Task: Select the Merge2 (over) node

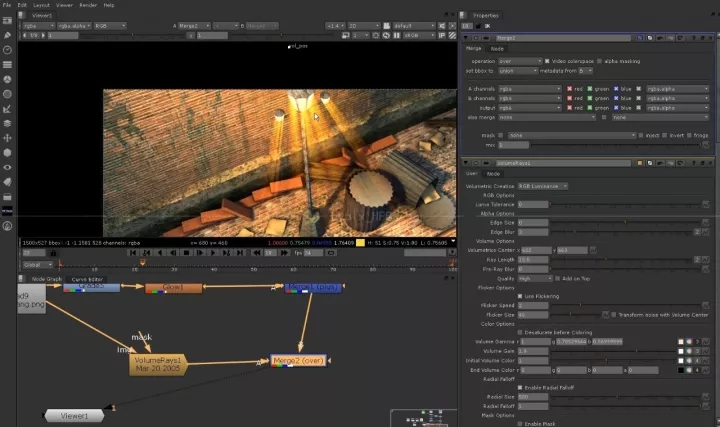Action: [x=297, y=360]
